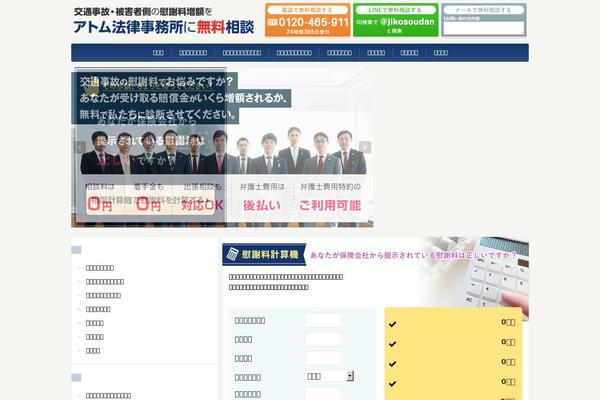
Task: Select the first item in blue navigation bar
Action: (x=158, y=52)
